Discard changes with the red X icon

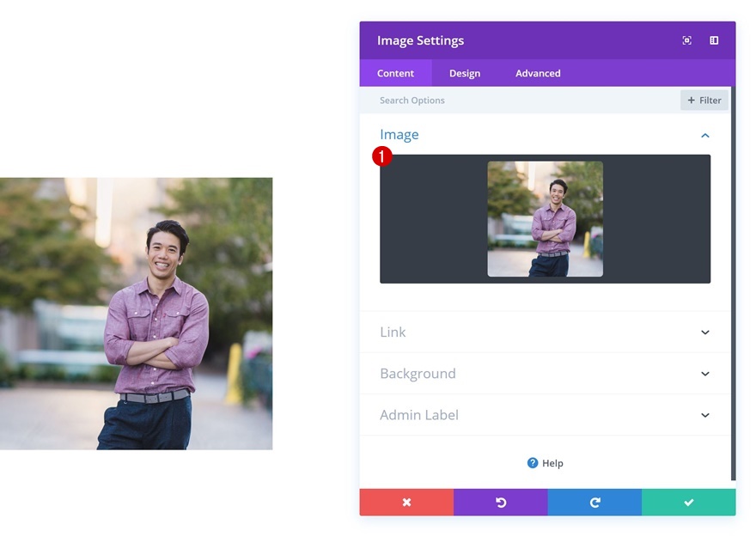(406, 503)
